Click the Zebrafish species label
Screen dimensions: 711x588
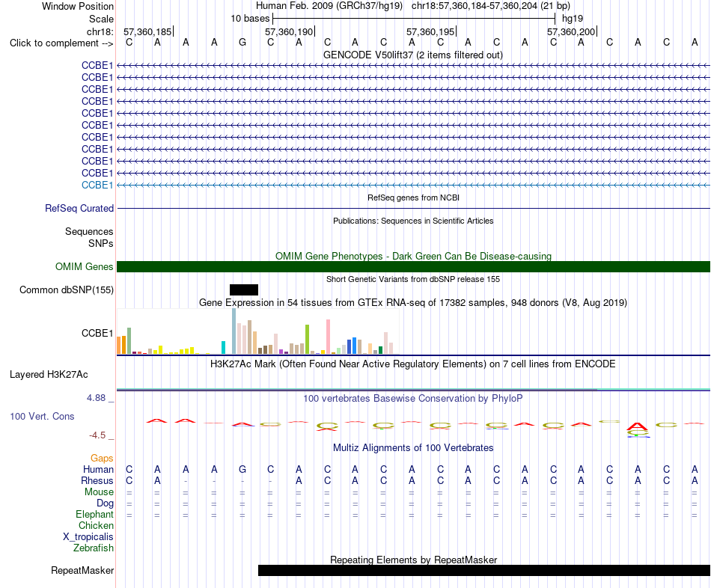[94, 548]
